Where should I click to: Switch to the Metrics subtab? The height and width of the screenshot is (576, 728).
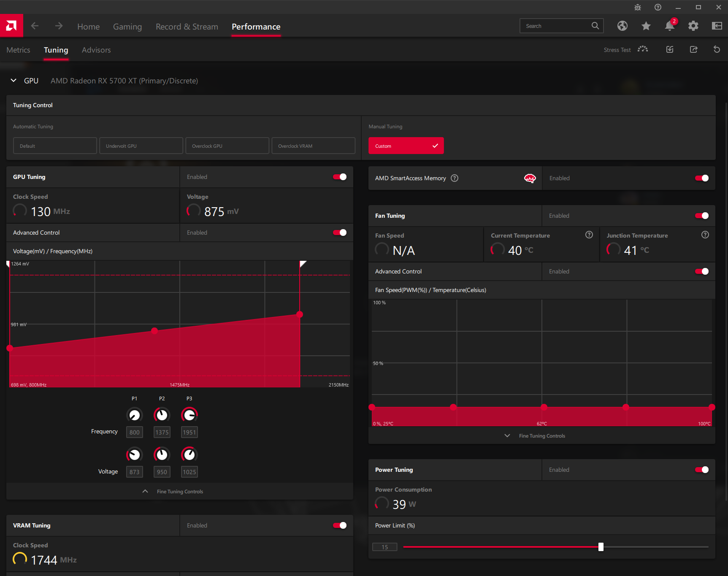point(18,50)
